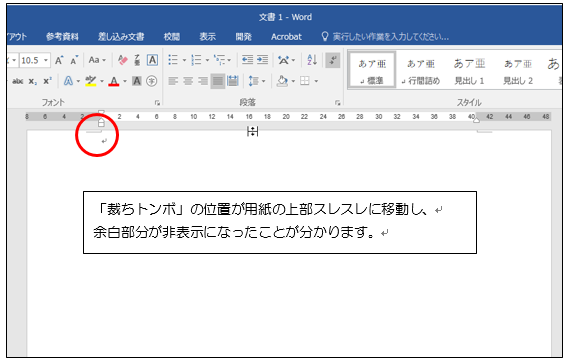Click first line indent marker on ruler
This screenshot has width=567, height=361.
101,112
